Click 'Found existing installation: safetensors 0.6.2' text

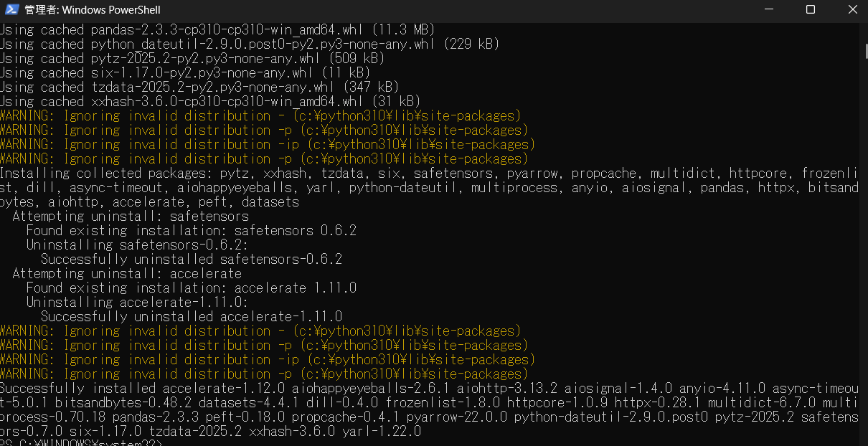pyautogui.click(x=192, y=230)
